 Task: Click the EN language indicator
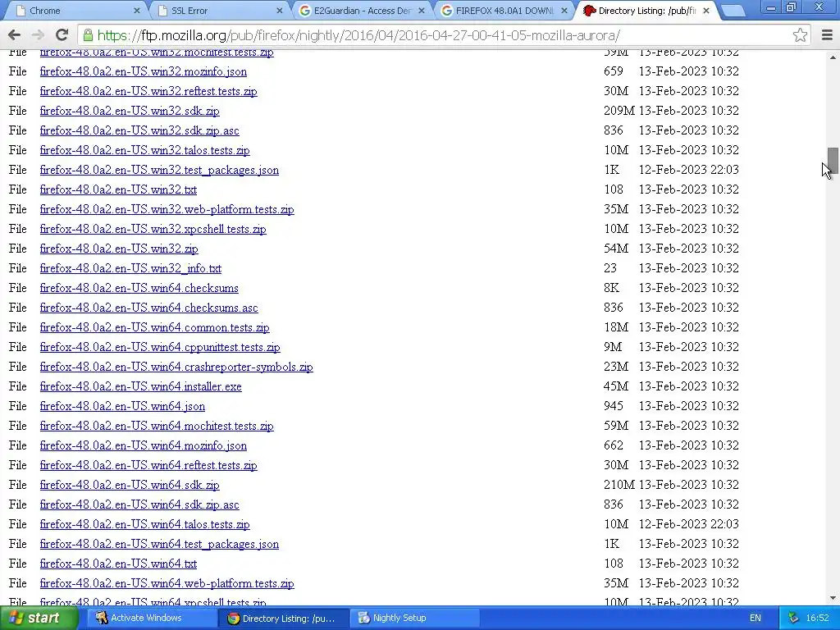(756, 618)
